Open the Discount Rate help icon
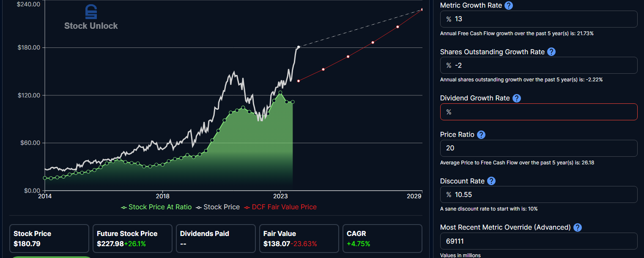The image size is (644, 258). [x=491, y=181]
